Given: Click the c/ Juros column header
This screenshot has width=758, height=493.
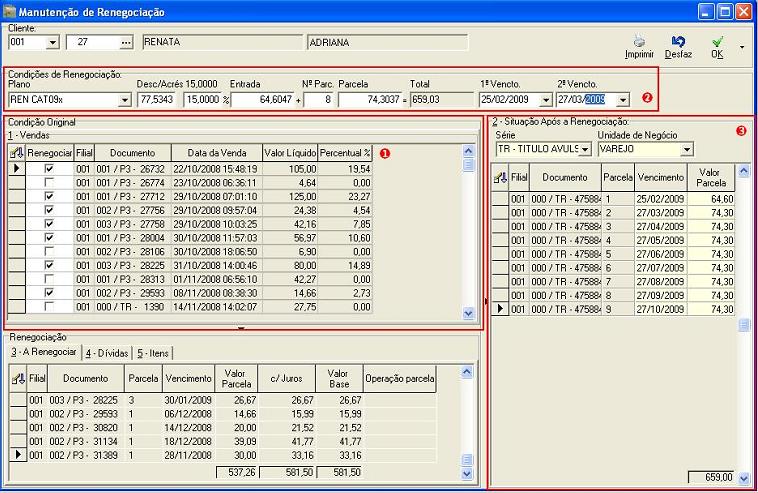Looking at the screenshot, I should tap(287, 378).
